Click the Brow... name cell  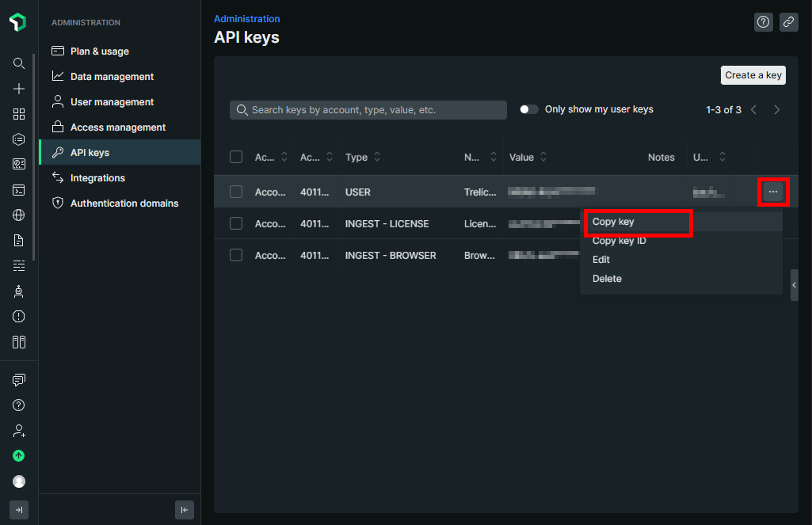coord(479,255)
